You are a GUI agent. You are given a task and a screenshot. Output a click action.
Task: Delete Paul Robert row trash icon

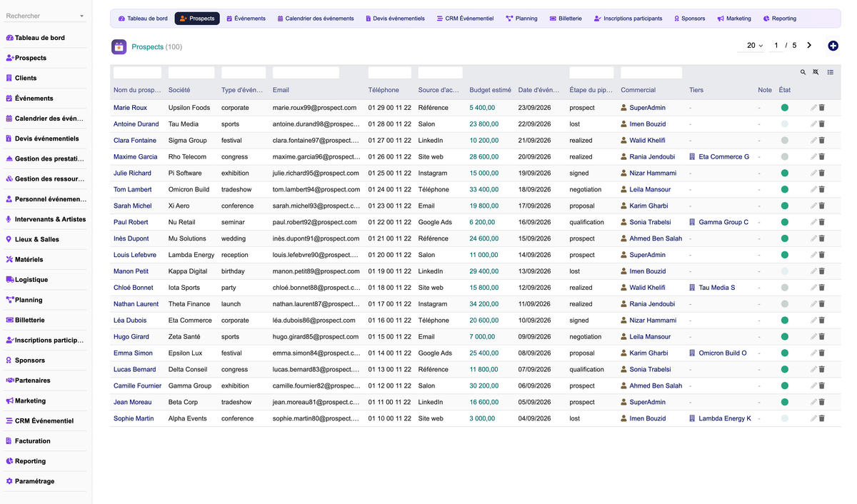coord(821,222)
